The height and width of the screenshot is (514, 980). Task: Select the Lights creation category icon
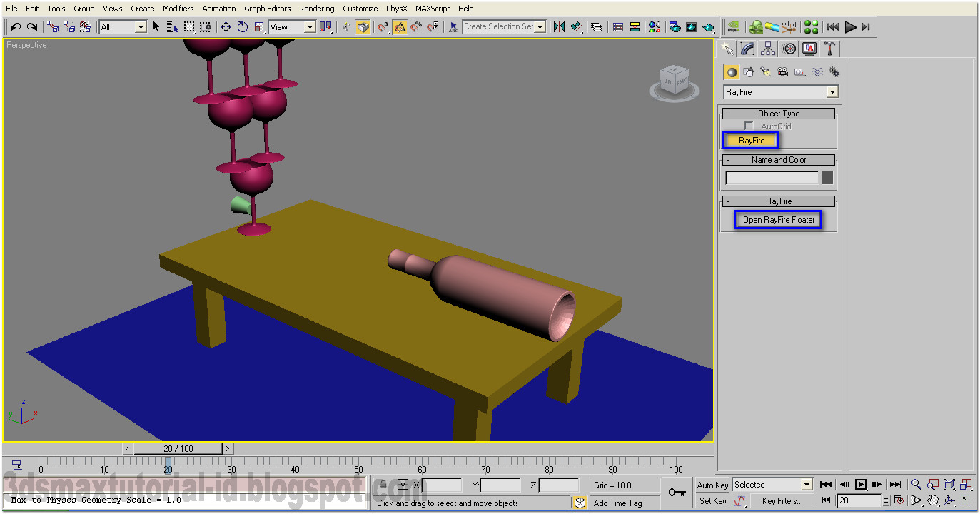click(766, 71)
